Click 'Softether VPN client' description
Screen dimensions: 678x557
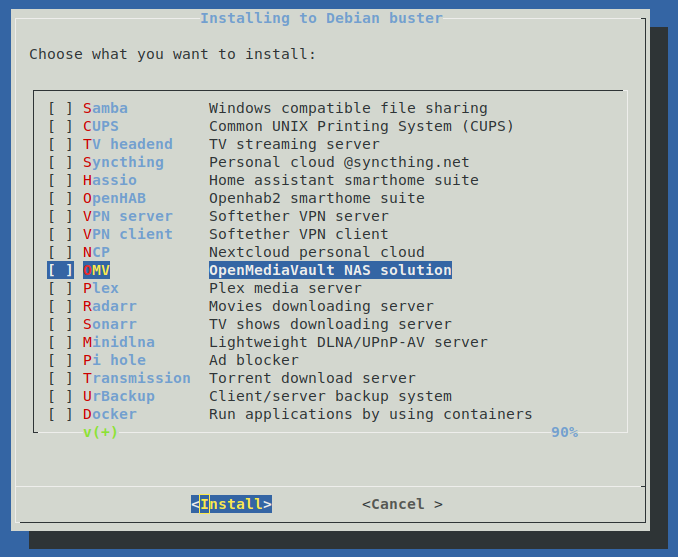click(299, 234)
